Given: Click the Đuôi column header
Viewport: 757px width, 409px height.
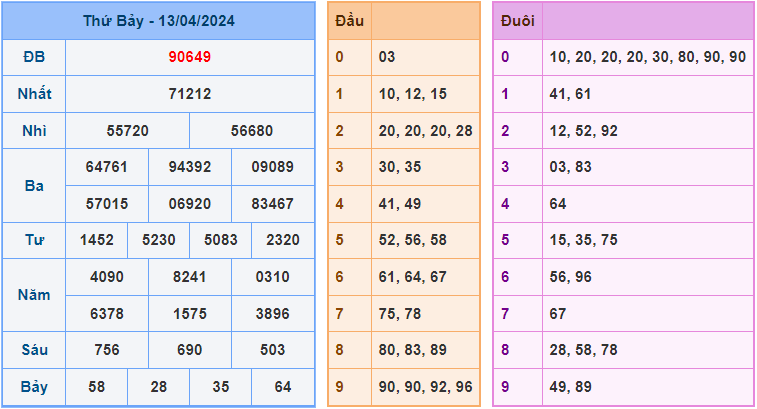Looking at the screenshot, I should coord(516,20).
